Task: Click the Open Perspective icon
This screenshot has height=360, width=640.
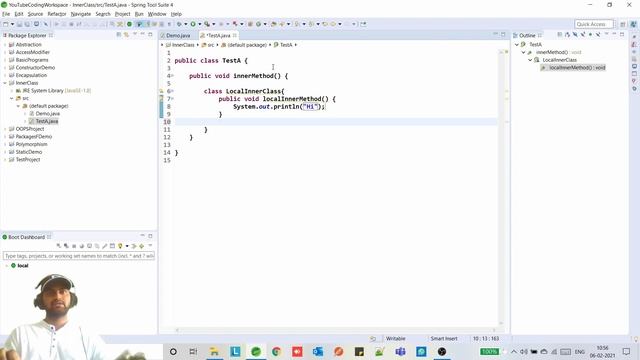Action: click(623, 24)
